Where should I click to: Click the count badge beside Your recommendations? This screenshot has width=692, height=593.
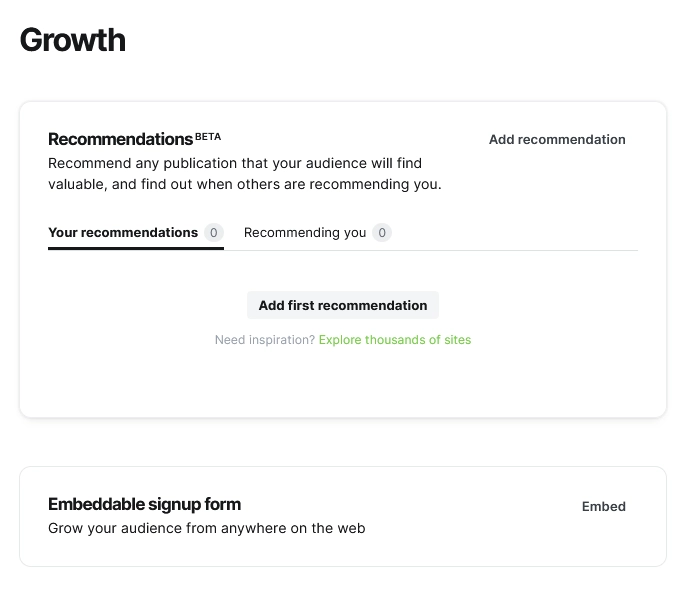coord(213,233)
